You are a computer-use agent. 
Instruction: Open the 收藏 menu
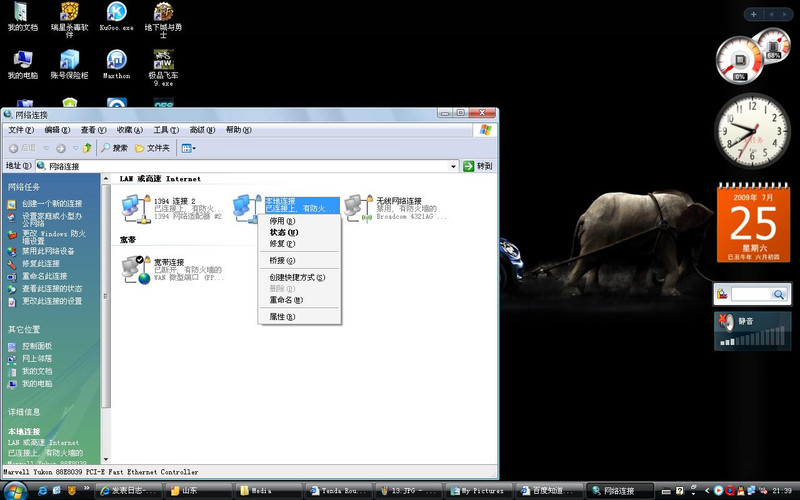click(x=130, y=130)
